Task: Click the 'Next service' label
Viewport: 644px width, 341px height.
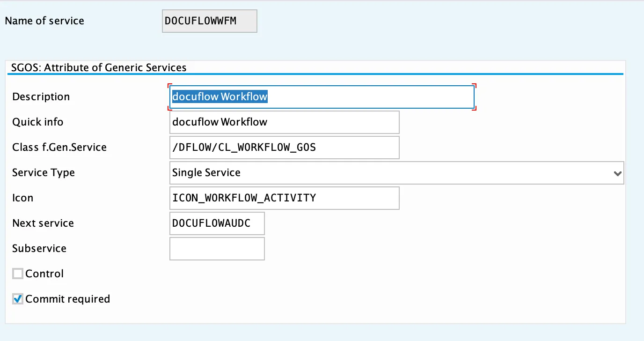Action: point(43,223)
